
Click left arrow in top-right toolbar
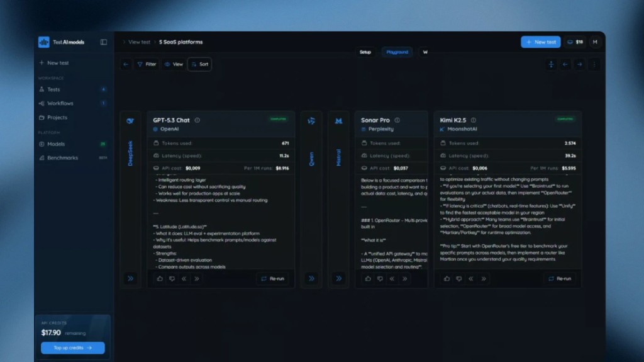coord(565,64)
